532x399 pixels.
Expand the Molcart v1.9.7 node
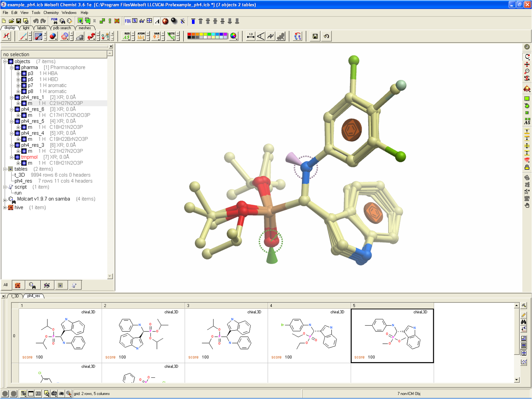(x=5, y=199)
